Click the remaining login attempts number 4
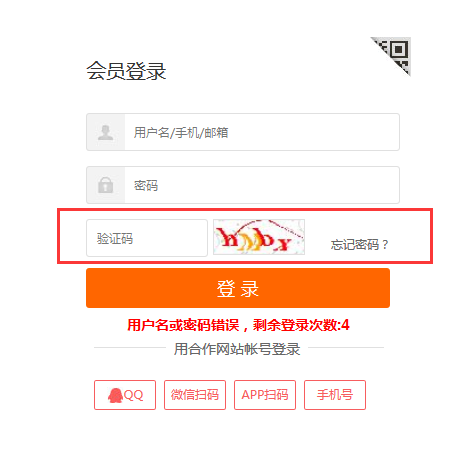 (346, 325)
